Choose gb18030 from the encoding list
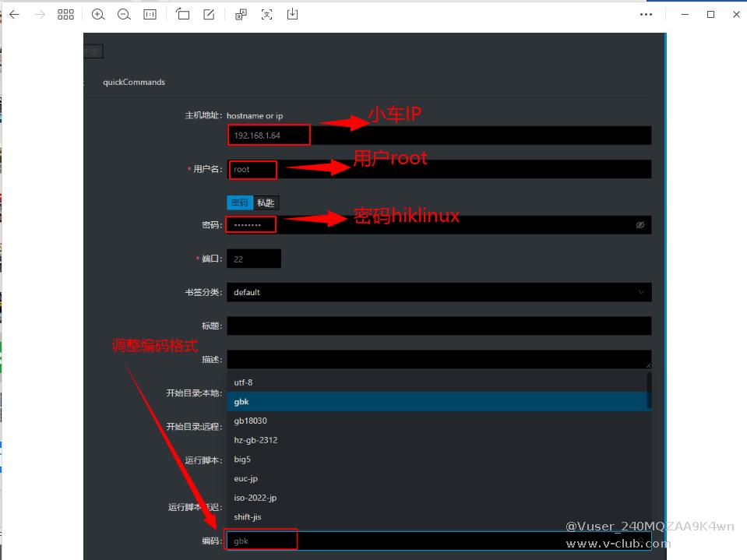Screen dimensions: 747x560 [x=439, y=421]
